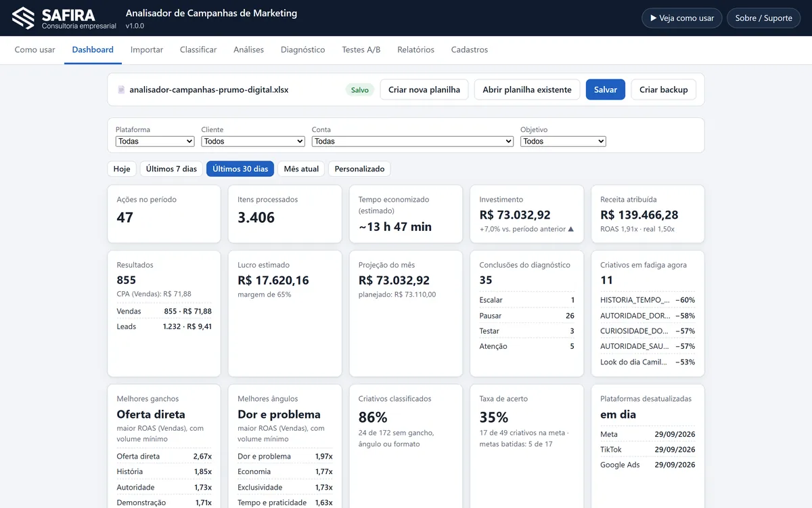
Task: Click the spreadsheet file icon beside filename
Action: [121, 89]
